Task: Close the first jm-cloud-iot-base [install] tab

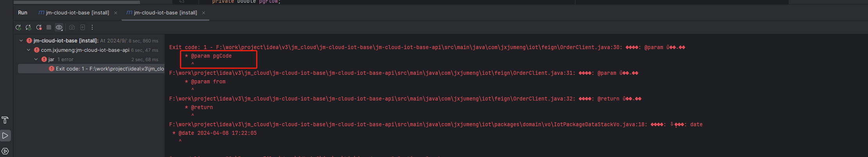Action: click(116, 13)
